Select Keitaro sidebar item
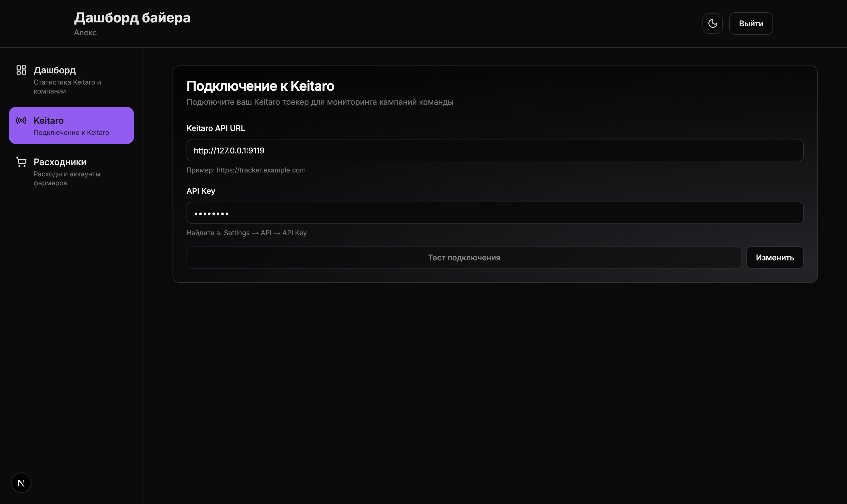Image resolution: width=847 pixels, height=504 pixels. point(71,125)
